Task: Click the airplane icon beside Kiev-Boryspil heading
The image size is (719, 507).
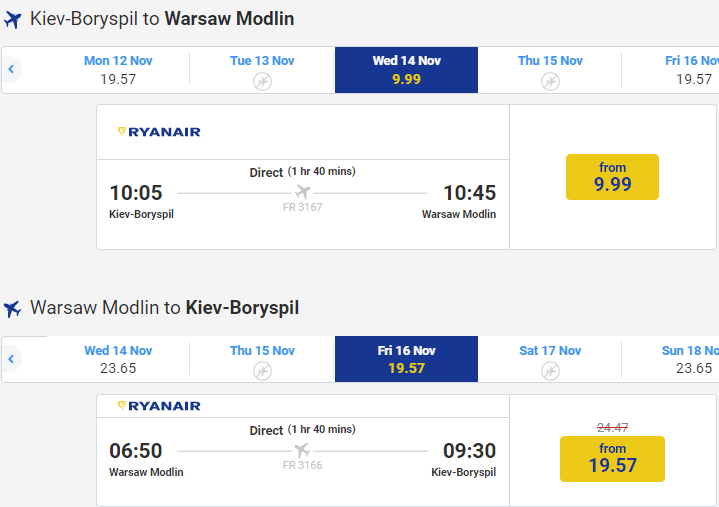Action: click(13, 20)
